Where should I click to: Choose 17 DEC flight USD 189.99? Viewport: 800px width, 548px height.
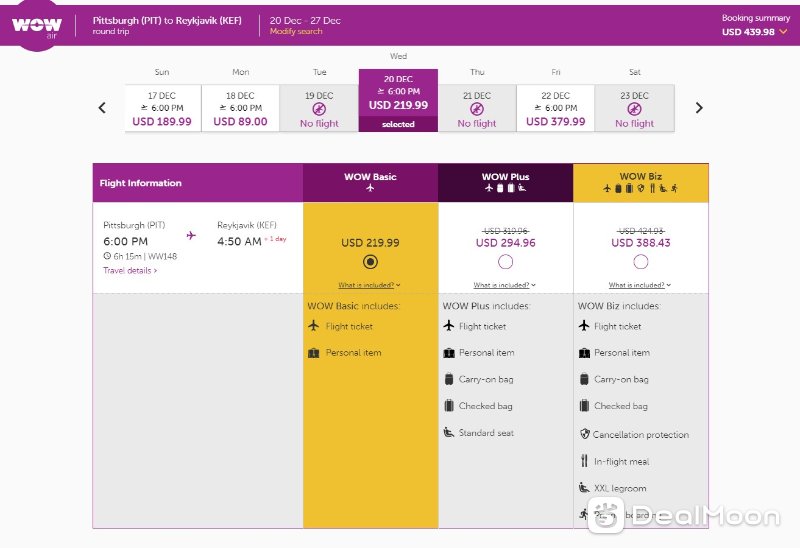tap(162, 108)
